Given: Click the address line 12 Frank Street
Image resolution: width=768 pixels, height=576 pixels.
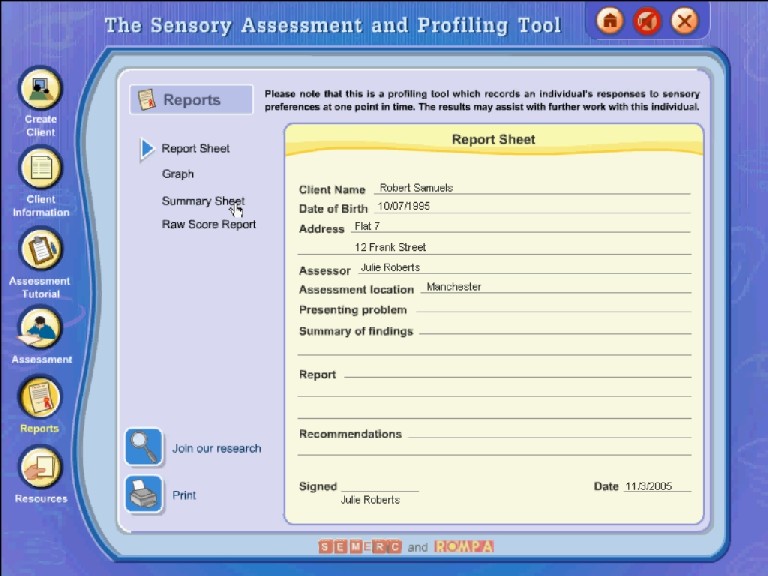Looking at the screenshot, I should [x=495, y=247].
